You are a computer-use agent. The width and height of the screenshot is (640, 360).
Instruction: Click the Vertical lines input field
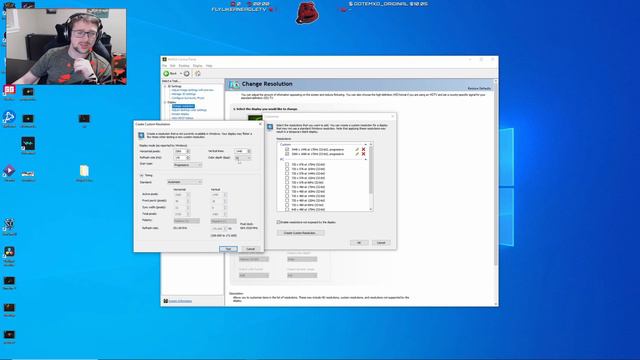coord(240,151)
